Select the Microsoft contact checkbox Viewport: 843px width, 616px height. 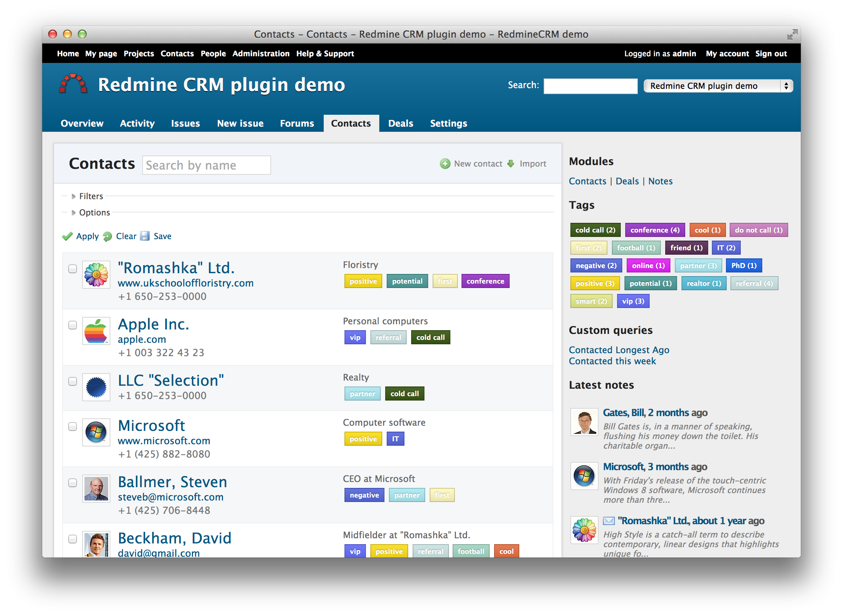click(72, 426)
